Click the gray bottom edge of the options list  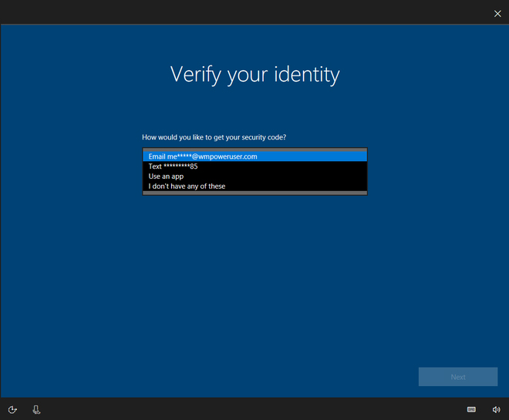[254, 193]
